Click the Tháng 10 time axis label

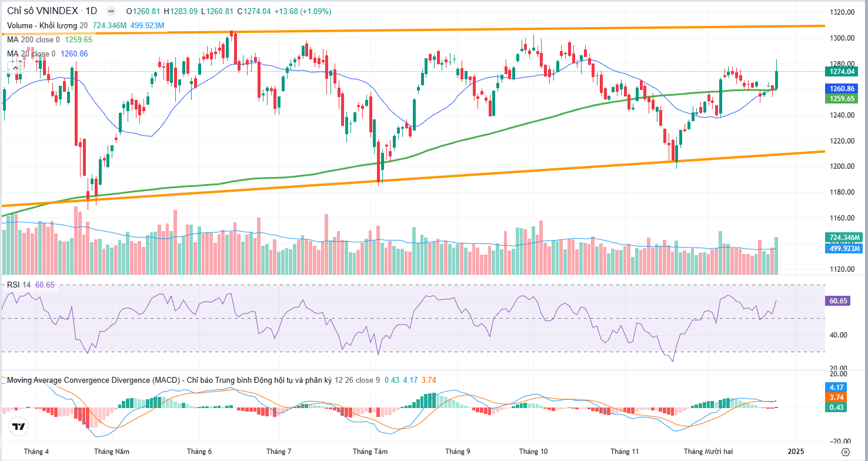tap(533, 452)
